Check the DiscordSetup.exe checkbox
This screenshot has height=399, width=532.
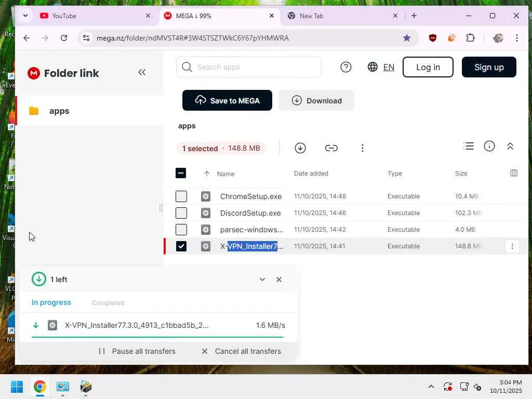point(181,212)
